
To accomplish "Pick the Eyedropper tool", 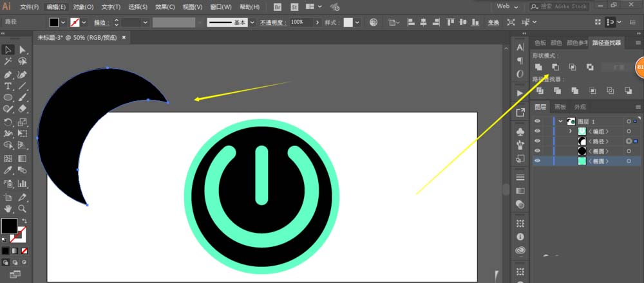I will tap(8, 170).
